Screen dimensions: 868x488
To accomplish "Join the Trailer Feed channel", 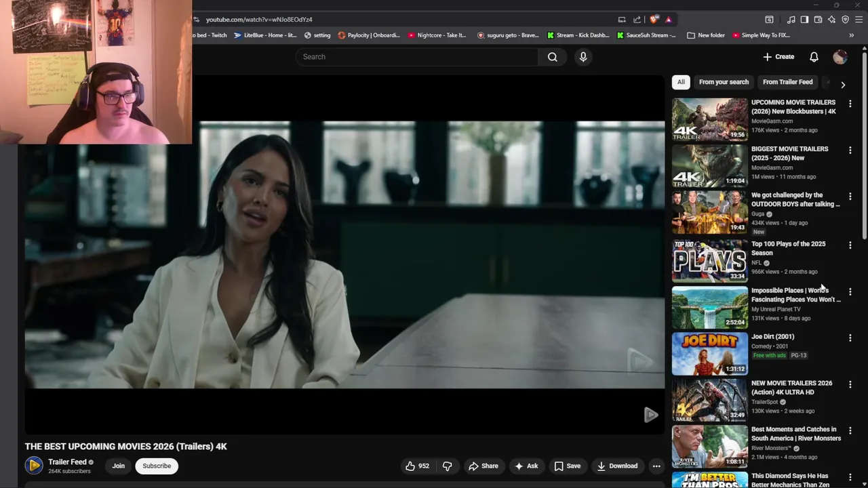I will (119, 466).
